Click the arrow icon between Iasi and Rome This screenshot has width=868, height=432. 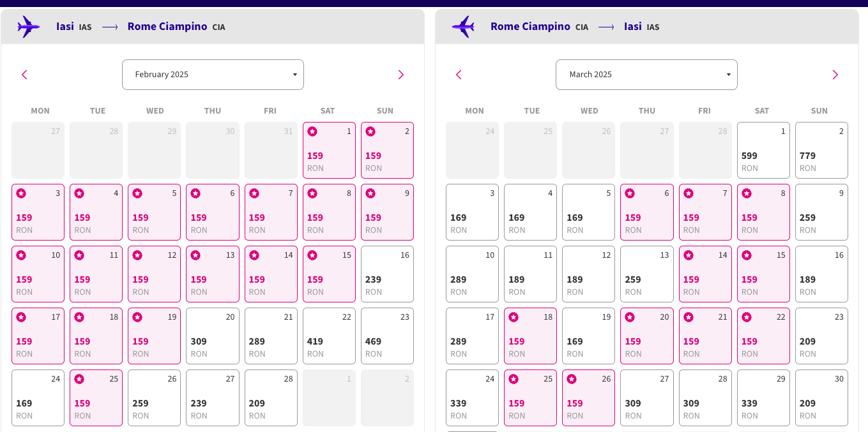110,27
